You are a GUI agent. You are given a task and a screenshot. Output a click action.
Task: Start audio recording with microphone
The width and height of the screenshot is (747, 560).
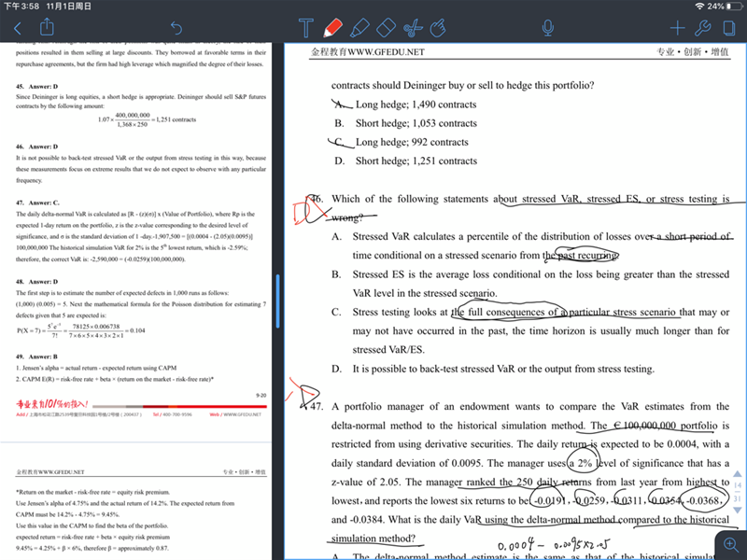(548, 28)
